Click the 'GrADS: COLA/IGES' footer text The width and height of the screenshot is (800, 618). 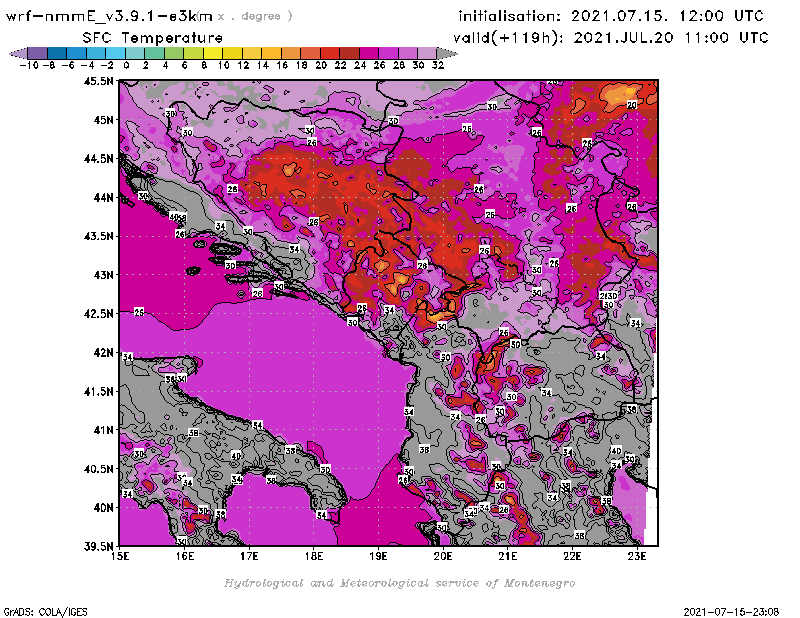[45, 612]
